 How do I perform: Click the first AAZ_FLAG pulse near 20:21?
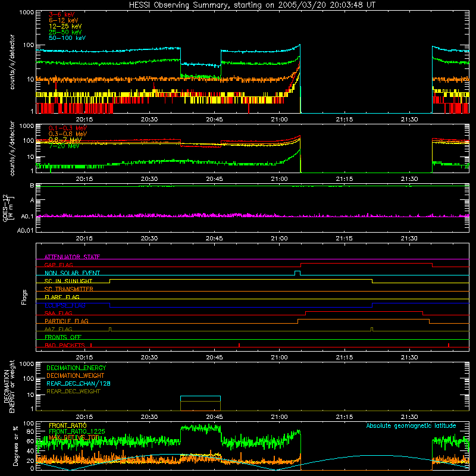(x=110, y=329)
